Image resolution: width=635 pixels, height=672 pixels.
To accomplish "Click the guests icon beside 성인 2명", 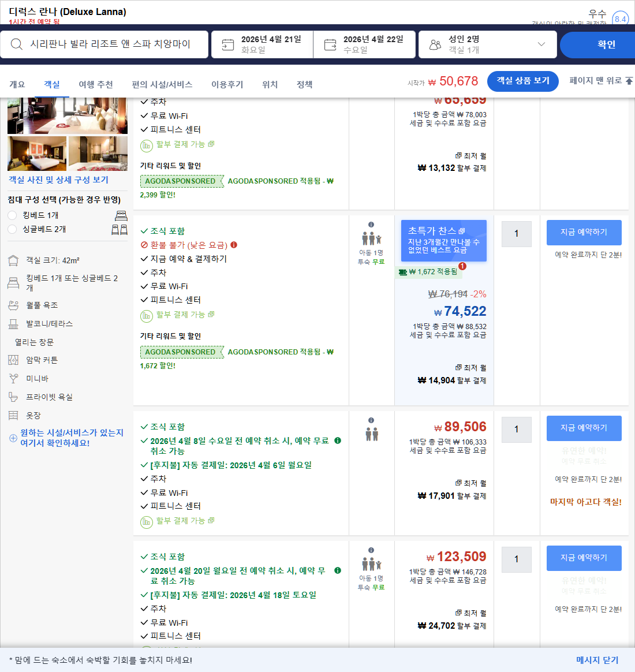I will [435, 44].
